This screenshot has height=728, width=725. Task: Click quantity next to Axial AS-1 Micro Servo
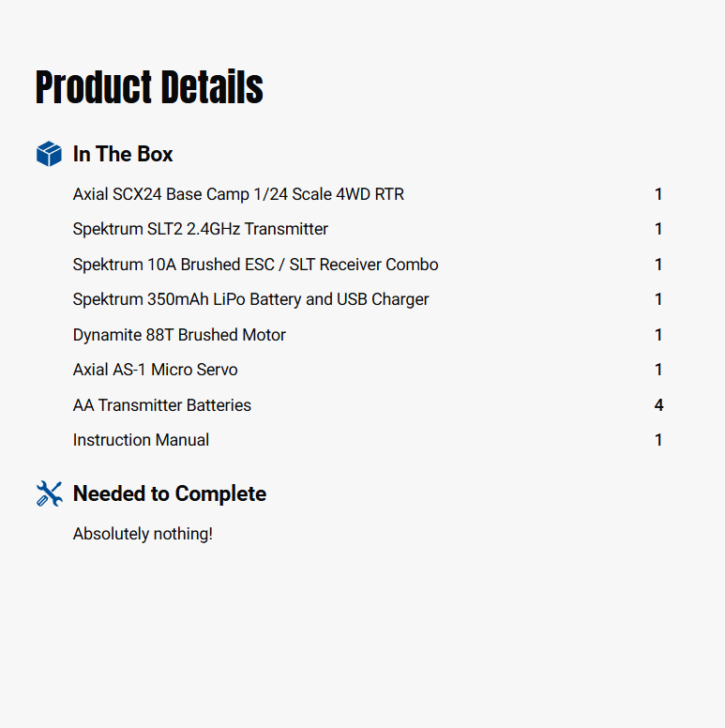tap(658, 370)
